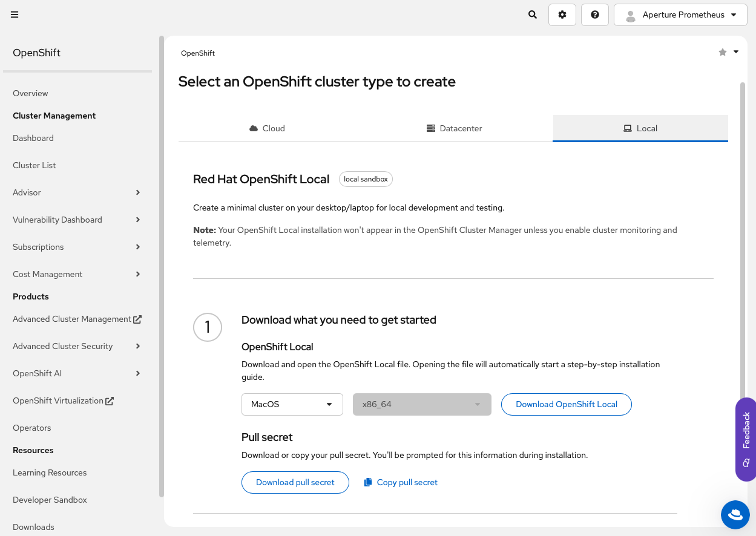Image resolution: width=756 pixels, height=536 pixels.
Task: Open the navigation hamburger menu
Action: point(15,15)
